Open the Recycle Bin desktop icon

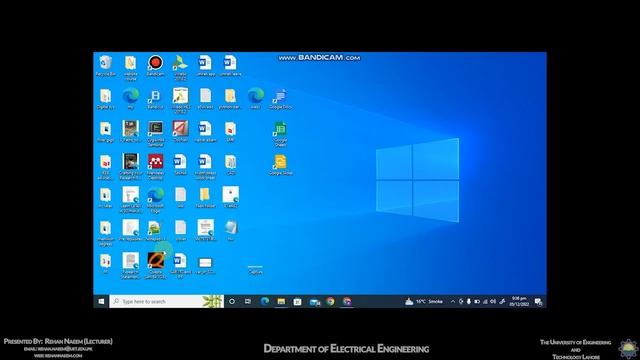106,65
